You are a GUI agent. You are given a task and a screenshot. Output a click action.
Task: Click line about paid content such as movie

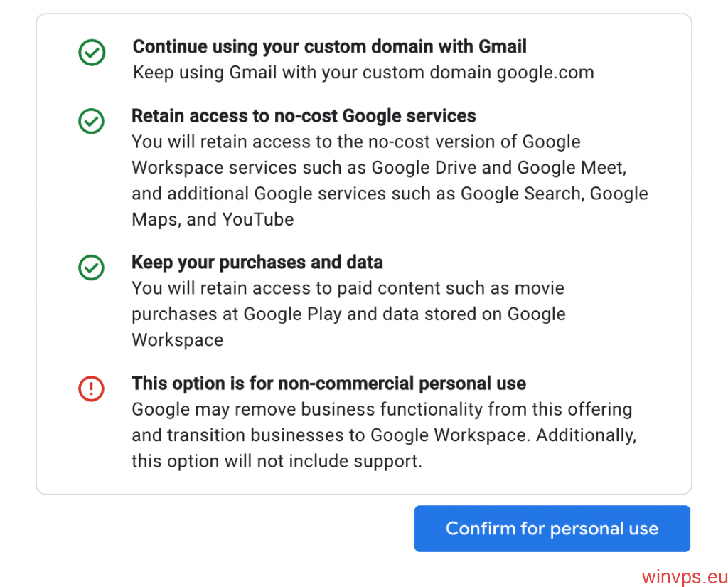coord(348,288)
